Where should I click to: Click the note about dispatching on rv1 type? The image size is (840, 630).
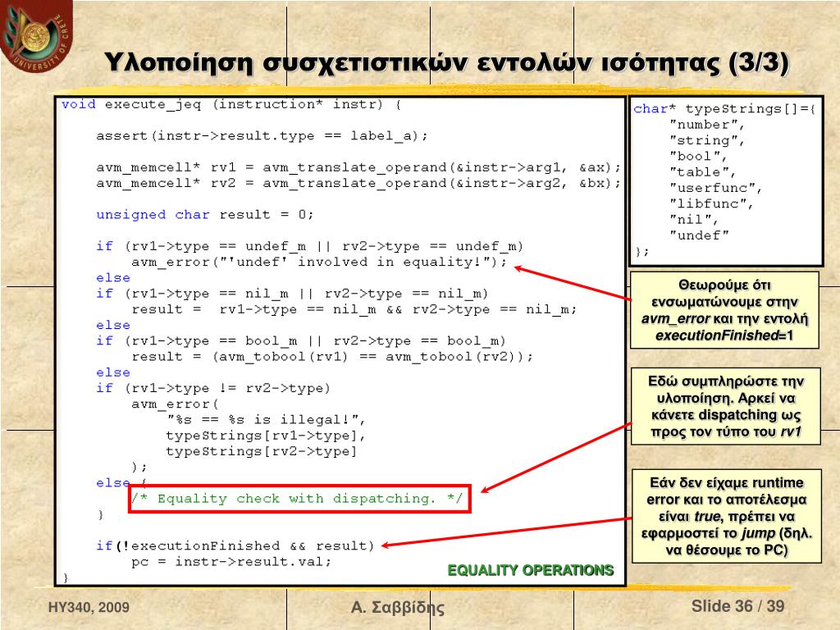[726, 406]
